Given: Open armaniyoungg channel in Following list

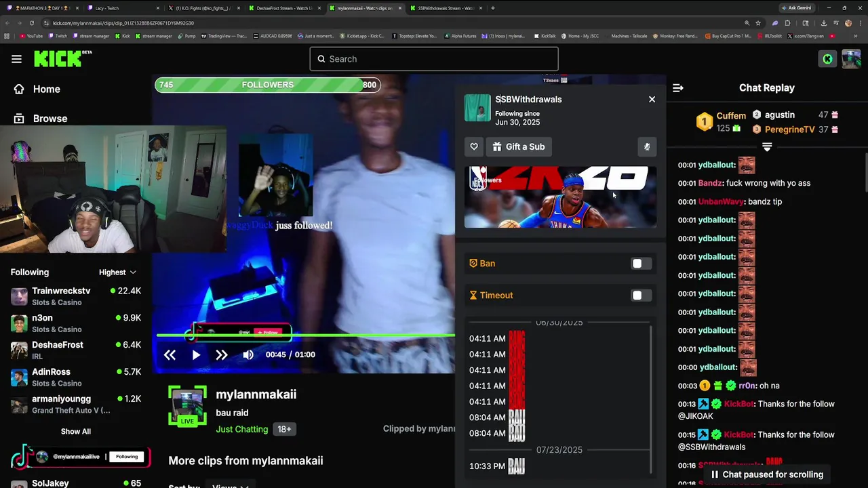Looking at the screenshot, I should [76, 405].
